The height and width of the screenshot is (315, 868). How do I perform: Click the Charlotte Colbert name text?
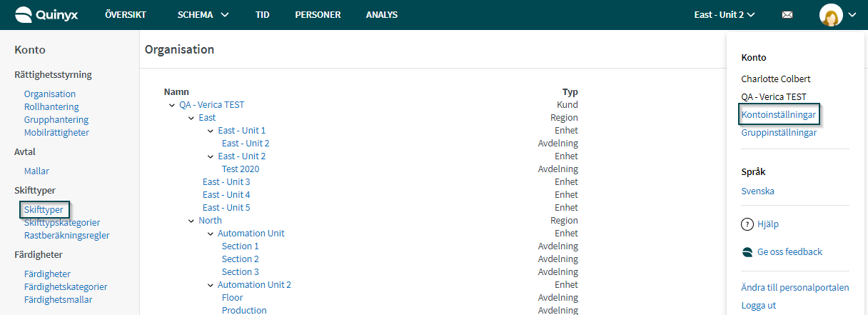point(776,79)
